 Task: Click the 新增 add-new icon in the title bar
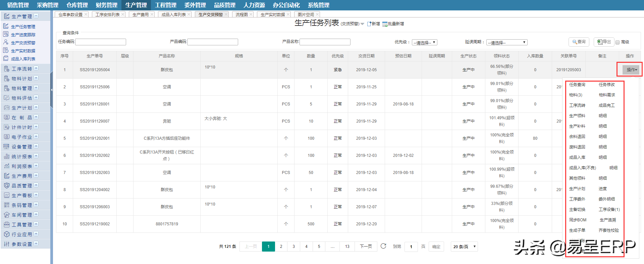point(369,24)
